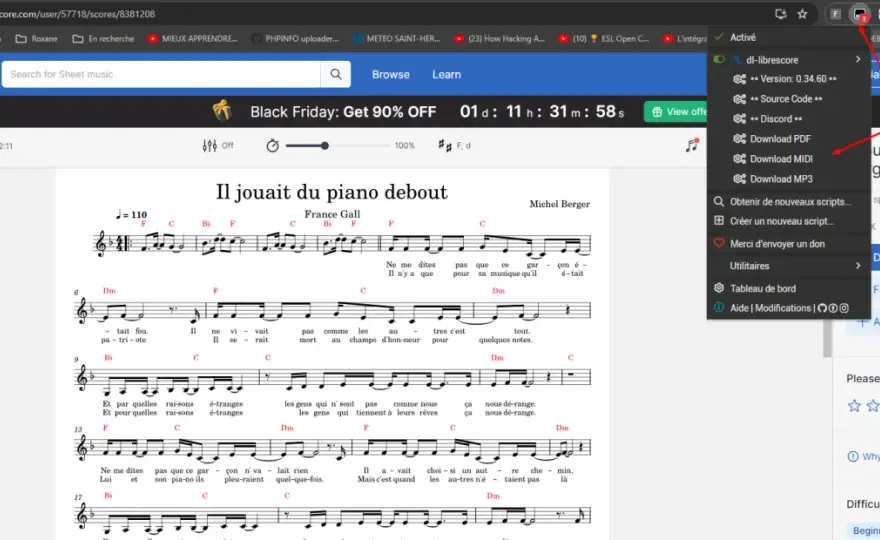Click the key signature transpose icon
Screen dimensions: 880x540
[x=444, y=145]
